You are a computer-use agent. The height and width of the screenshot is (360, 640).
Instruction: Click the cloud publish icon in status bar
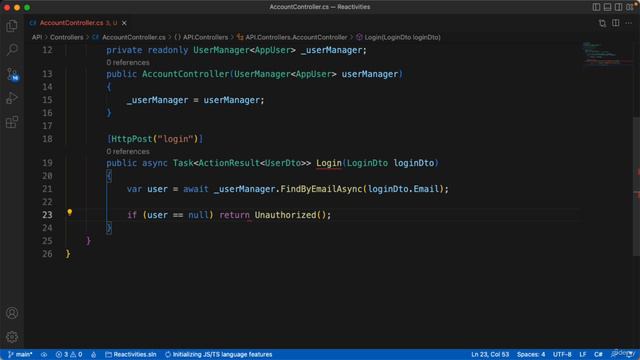coord(44,354)
